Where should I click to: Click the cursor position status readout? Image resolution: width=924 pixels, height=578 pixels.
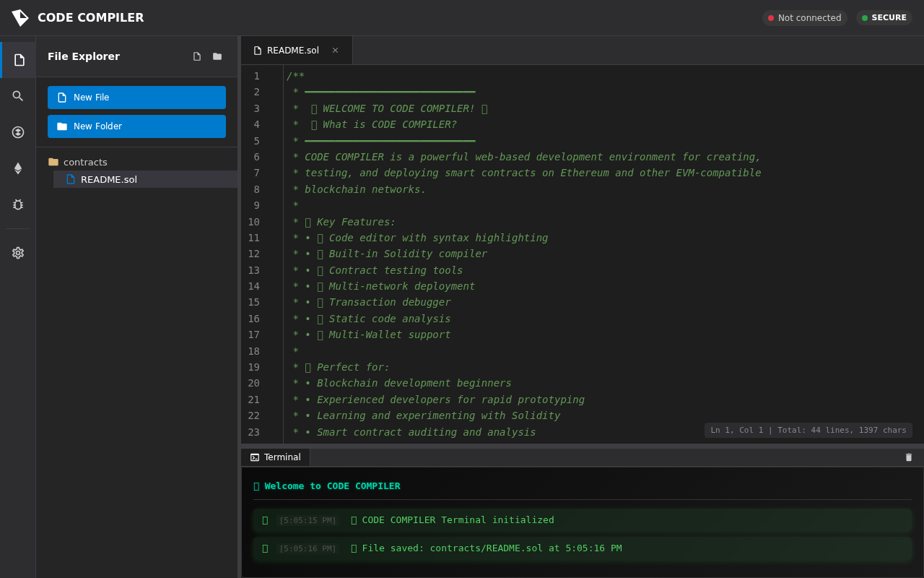[x=808, y=431]
